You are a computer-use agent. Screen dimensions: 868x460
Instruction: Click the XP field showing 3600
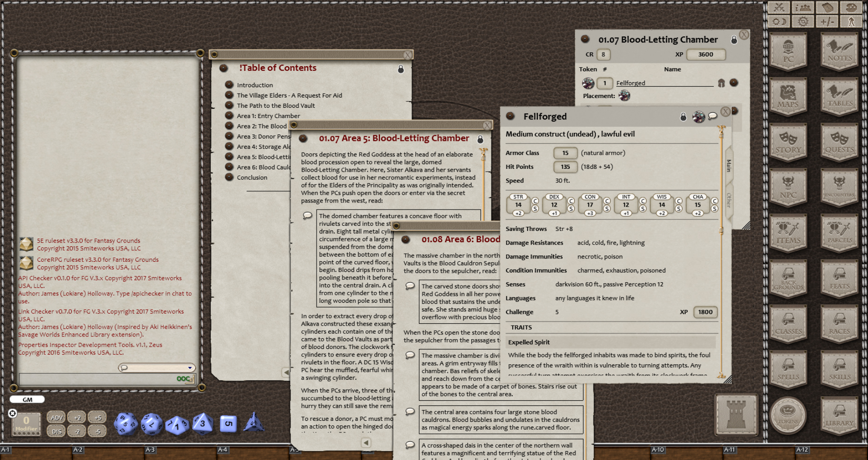point(705,55)
